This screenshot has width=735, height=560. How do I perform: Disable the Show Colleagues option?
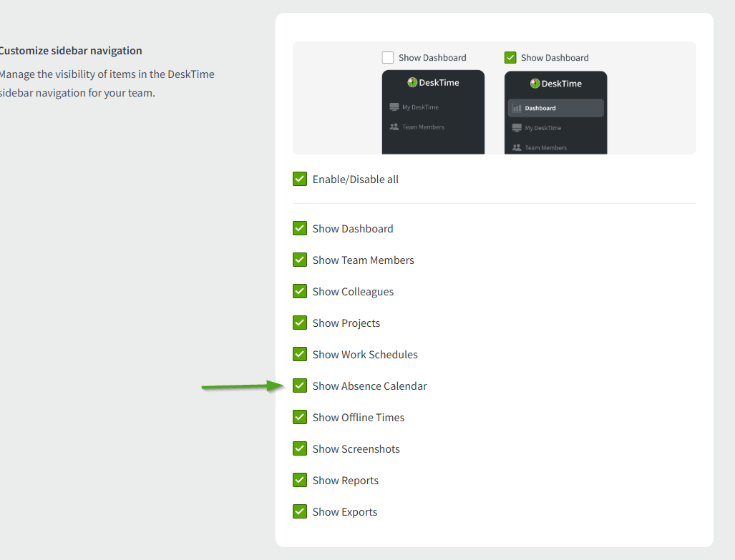coord(300,291)
